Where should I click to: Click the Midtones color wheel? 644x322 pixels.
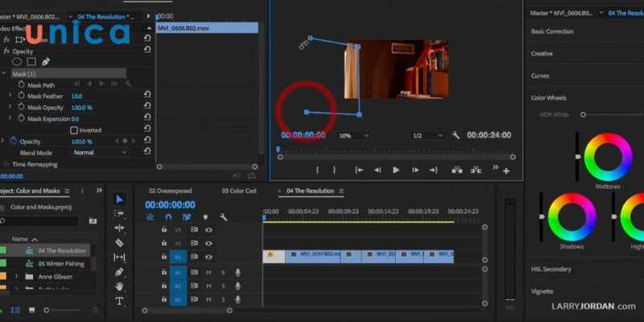pyautogui.click(x=608, y=156)
